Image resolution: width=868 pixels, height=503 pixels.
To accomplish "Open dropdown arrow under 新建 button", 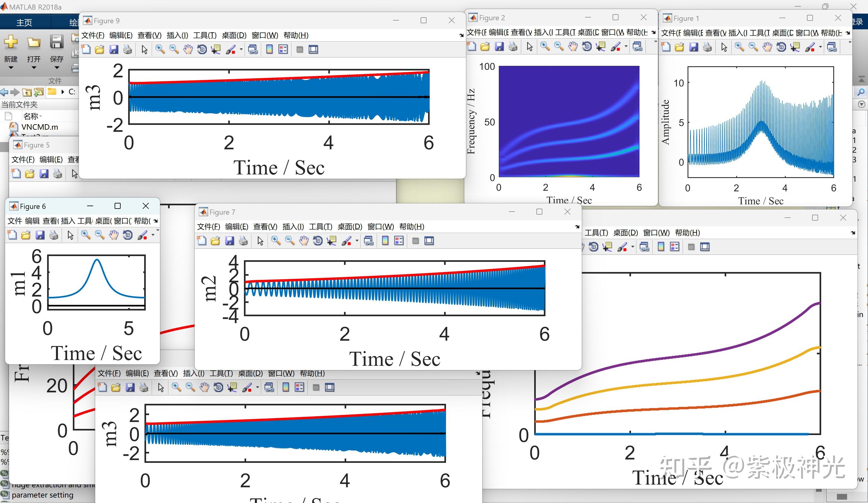I will 11,68.
